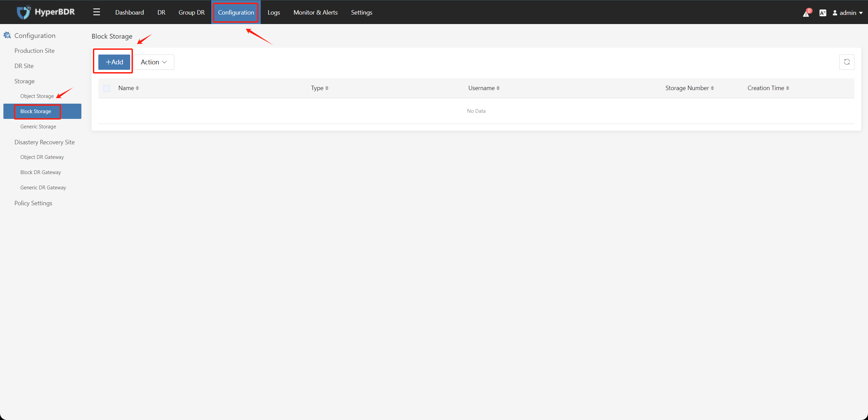868x420 pixels.
Task: Select Object DR Gateway in sidebar
Action: click(x=42, y=157)
